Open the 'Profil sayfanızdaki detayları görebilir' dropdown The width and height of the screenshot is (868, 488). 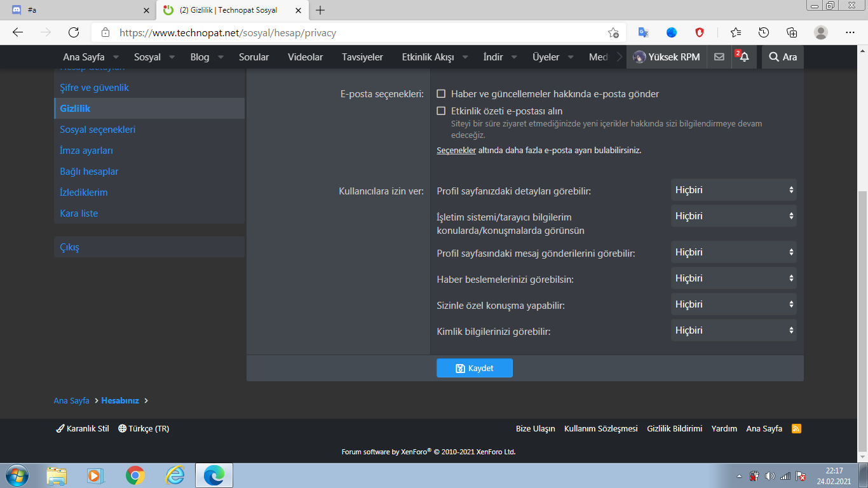tap(734, 190)
